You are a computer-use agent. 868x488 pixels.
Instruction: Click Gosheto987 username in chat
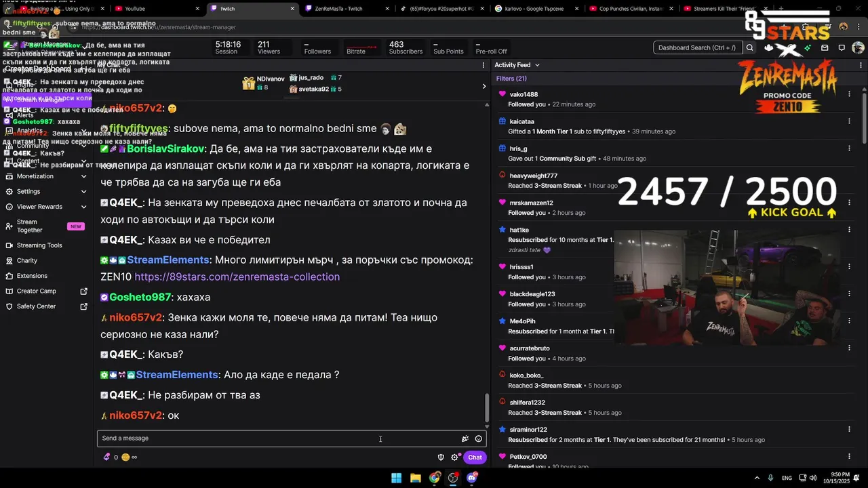pos(140,298)
